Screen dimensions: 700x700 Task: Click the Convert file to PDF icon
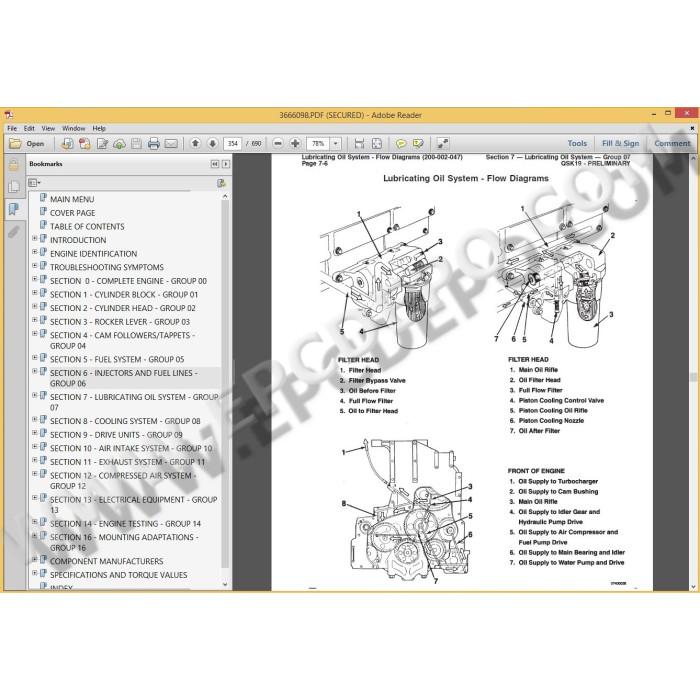(x=85, y=144)
